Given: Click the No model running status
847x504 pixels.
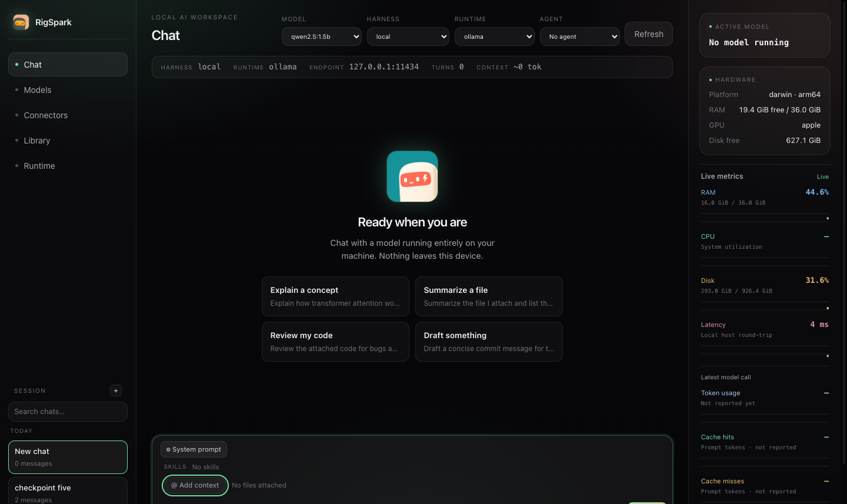Looking at the screenshot, I should 749,42.
